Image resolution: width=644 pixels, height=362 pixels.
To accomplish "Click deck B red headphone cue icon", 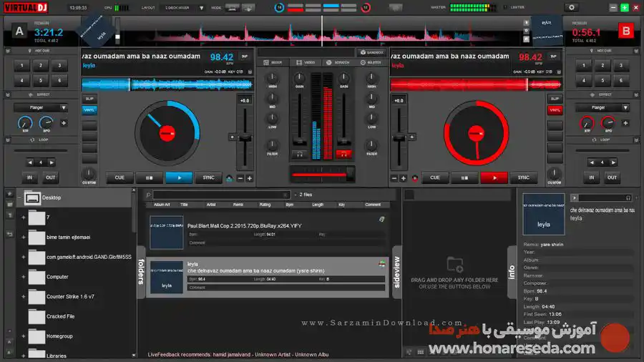I will 343,155.
